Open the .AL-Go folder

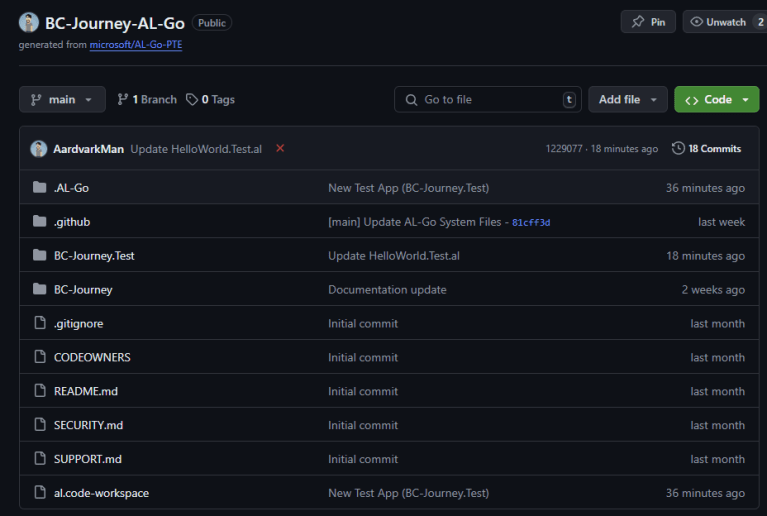[71, 188]
